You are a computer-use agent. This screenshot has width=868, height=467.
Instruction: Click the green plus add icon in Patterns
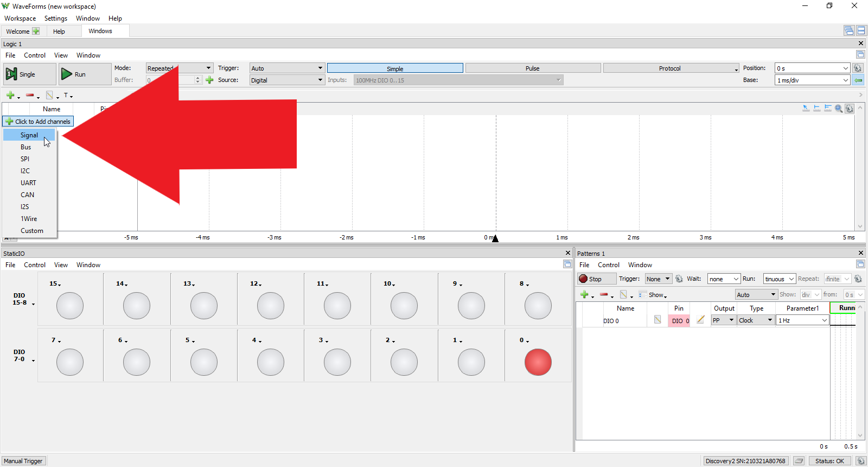(x=584, y=294)
